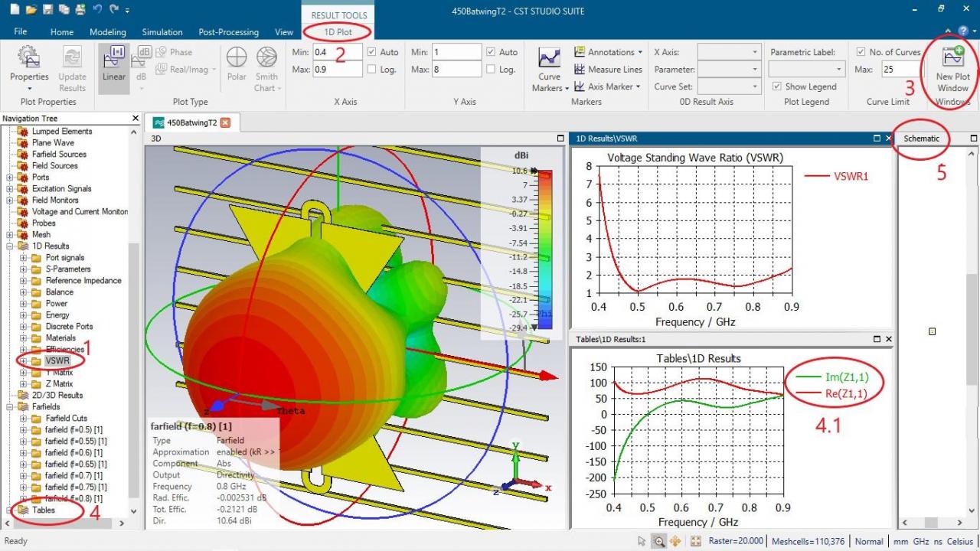Screen dimensions: 980x551
Task: Open the Parameter dropdown
Action: (x=728, y=70)
